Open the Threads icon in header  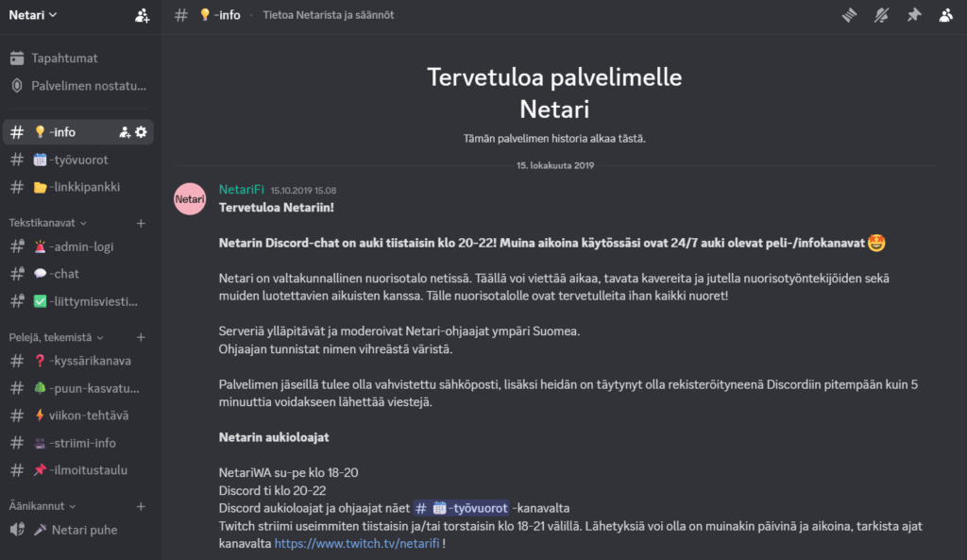pos(849,15)
